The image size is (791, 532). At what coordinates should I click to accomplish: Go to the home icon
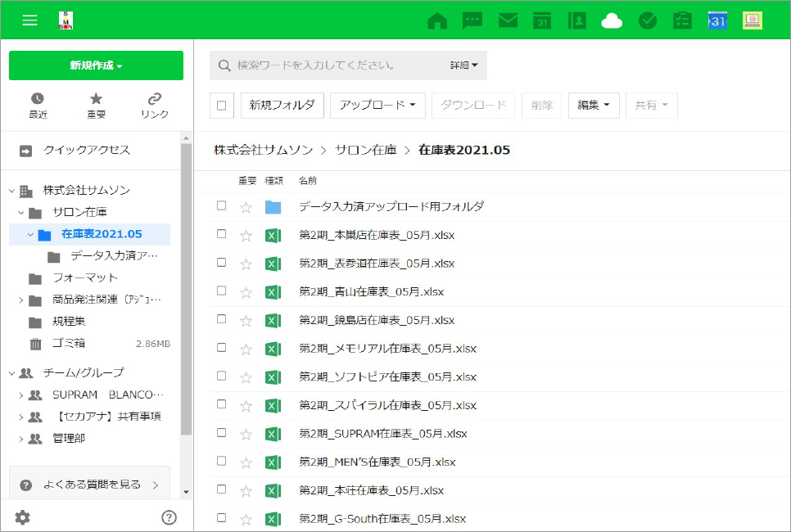[437, 21]
